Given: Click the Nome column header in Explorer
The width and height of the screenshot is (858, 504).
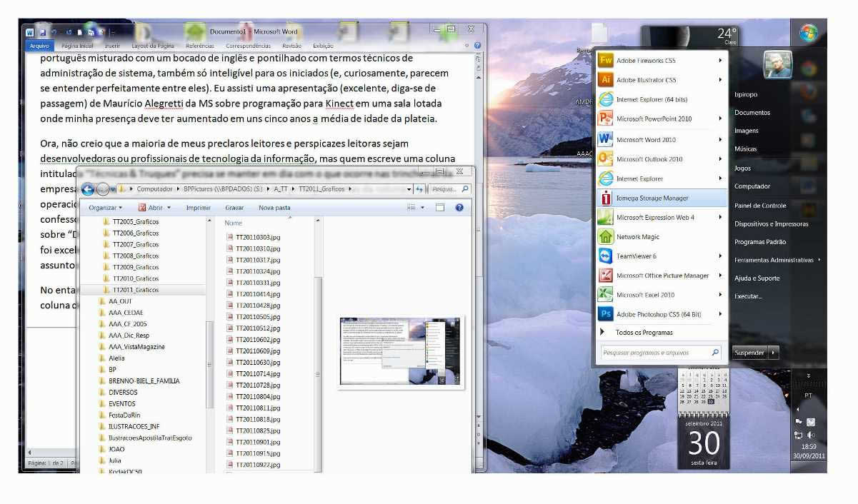Looking at the screenshot, I should pos(234,223).
